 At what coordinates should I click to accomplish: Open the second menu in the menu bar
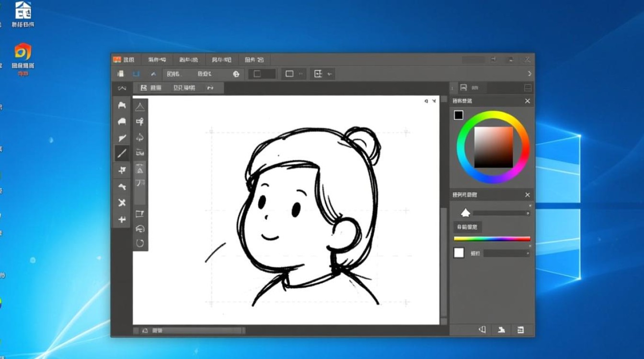click(157, 60)
